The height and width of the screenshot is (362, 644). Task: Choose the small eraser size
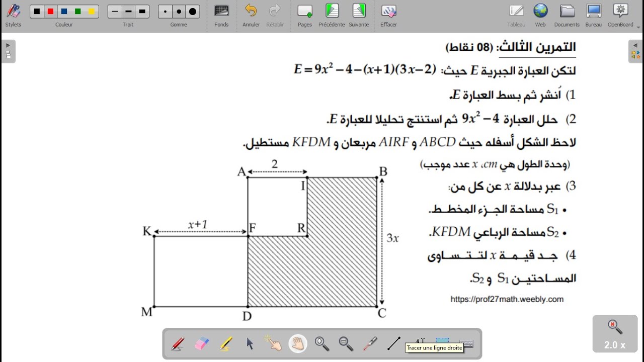(x=165, y=12)
